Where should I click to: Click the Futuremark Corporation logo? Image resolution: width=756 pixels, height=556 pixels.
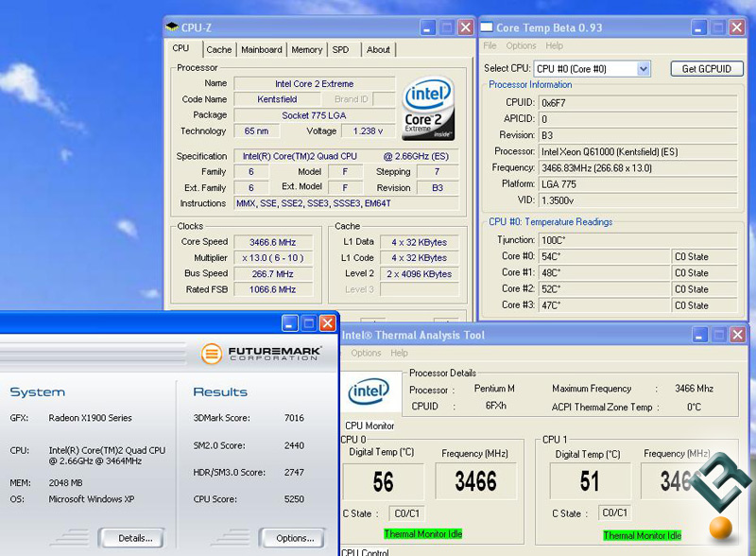point(262,354)
